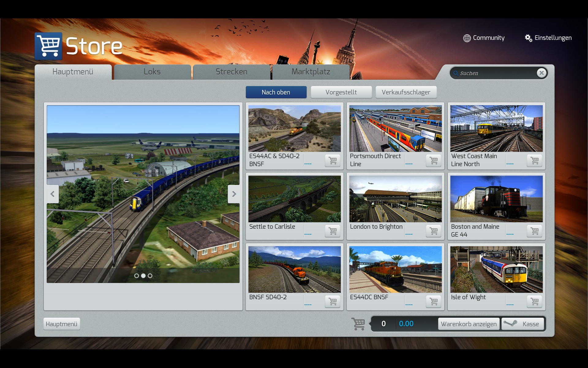Viewport: 588px width, 368px height.
Task: Select the first carousel slide dot
Action: pyautogui.click(x=137, y=276)
